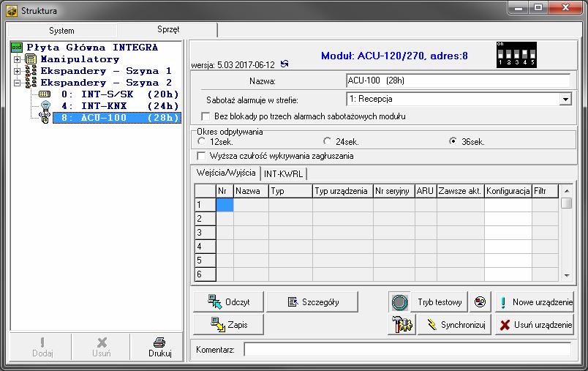Click the Manipulatory keypad icon
The image size is (588, 371).
pos(31,59)
